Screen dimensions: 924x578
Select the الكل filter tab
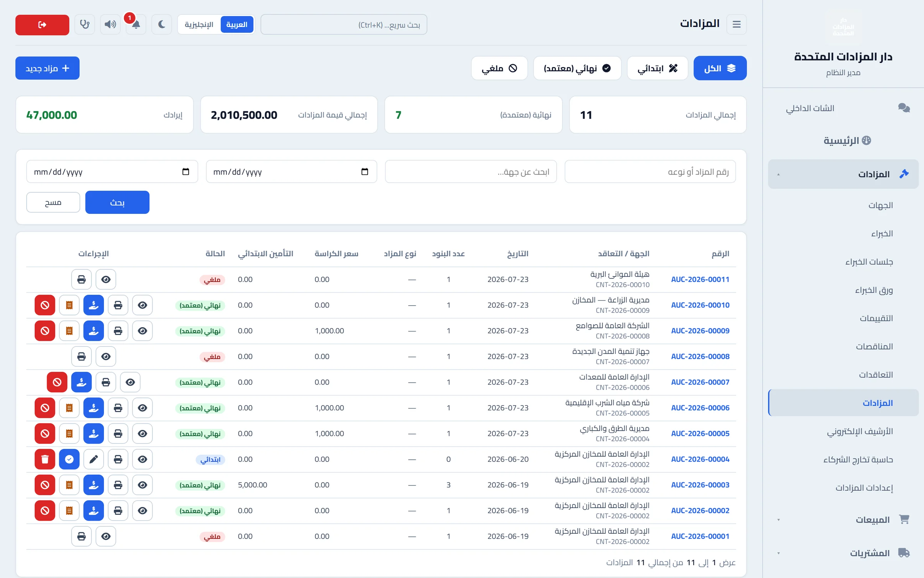pyautogui.click(x=720, y=68)
